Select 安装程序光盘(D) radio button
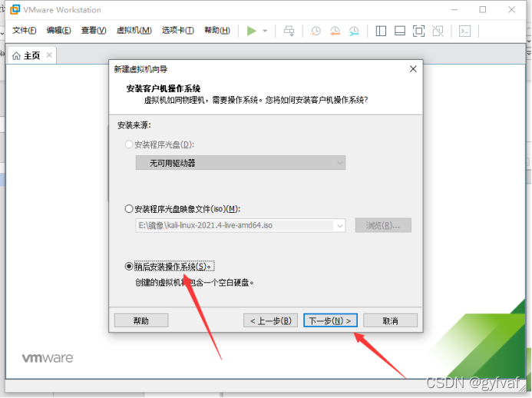Image resolution: width=532 pixels, height=398 pixels. (x=129, y=144)
